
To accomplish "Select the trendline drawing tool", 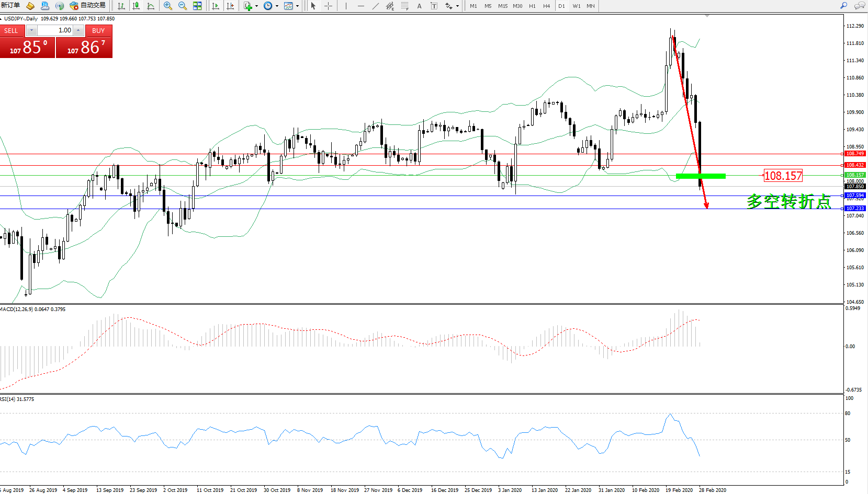I will coord(376,6).
